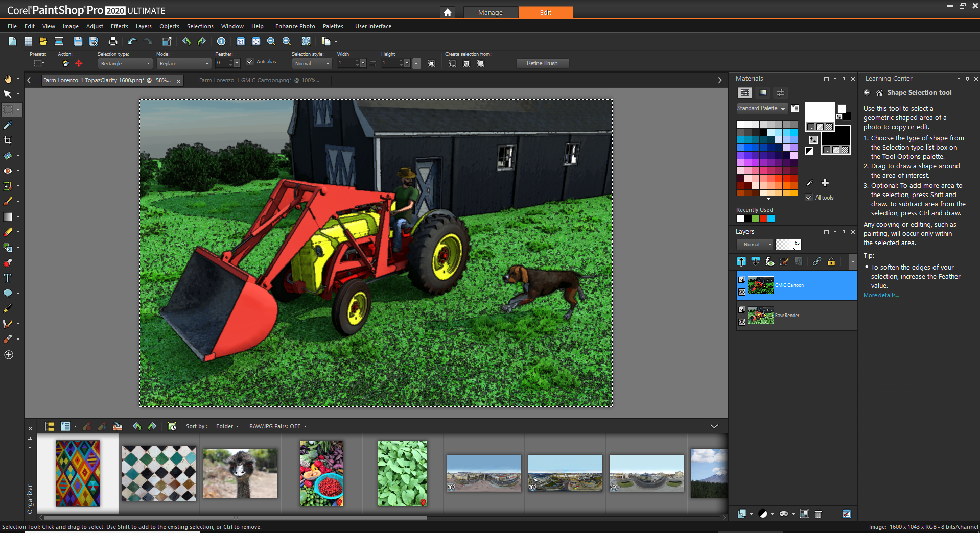This screenshot has width=980, height=533.
Task: Toggle background transparent material button
Action: pos(845,150)
